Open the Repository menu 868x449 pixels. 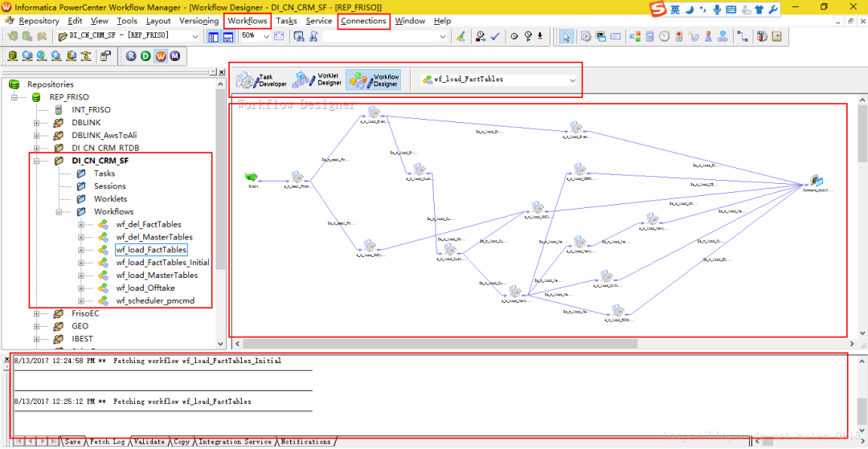[39, 21]
